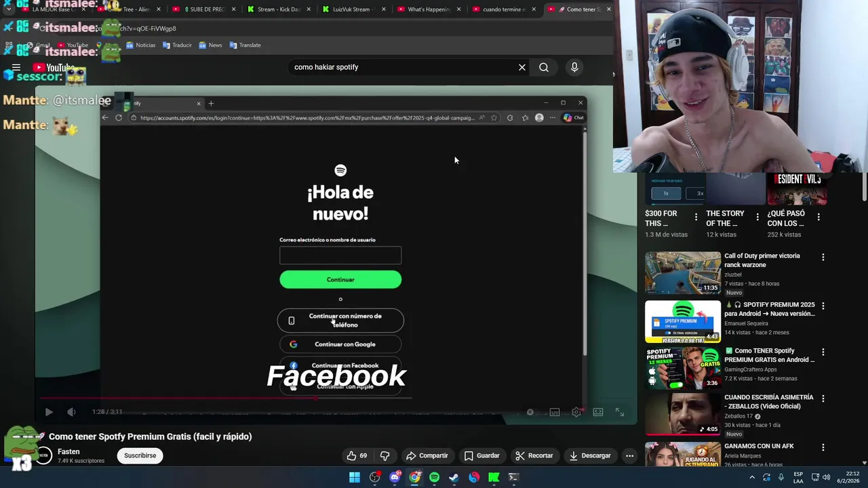
Task: Dislike the video with thumbs down
Action: (384, 455)
